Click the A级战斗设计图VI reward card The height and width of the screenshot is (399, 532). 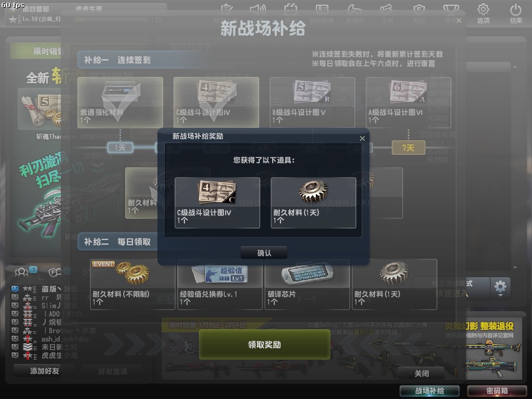tap(408, 102)
